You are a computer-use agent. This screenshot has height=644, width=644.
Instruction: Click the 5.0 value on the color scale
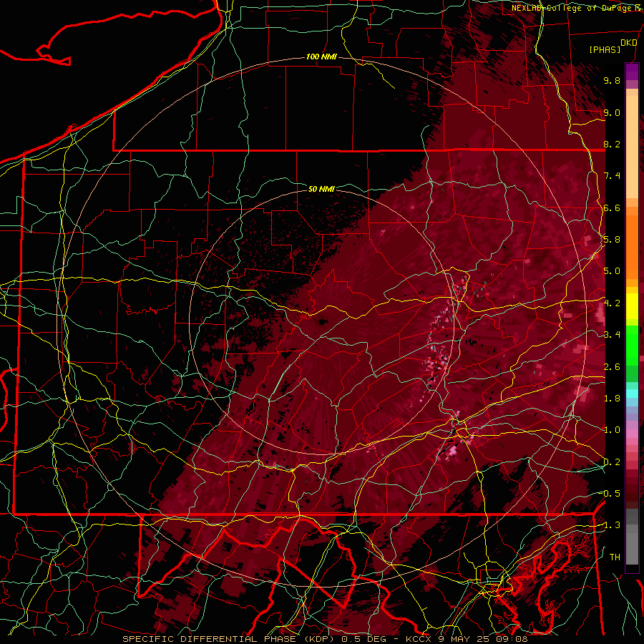pos(612,271)
